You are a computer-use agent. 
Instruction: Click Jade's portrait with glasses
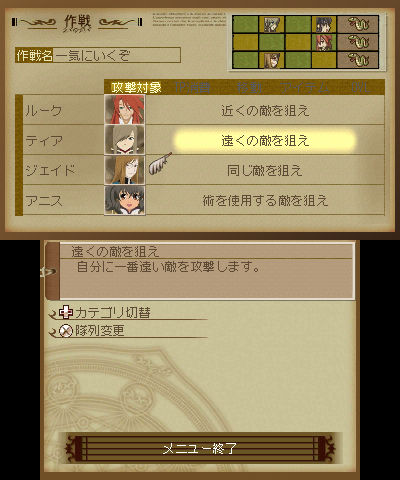coord(125,170)
